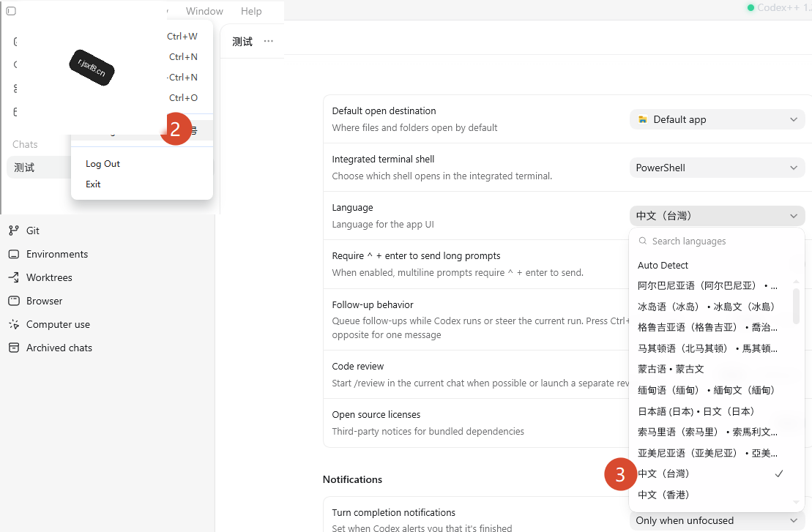Click checkmark next to 中文（台灣）
Image resolution: width=812 pixels, height=532 pixels.
pos(779,473)
